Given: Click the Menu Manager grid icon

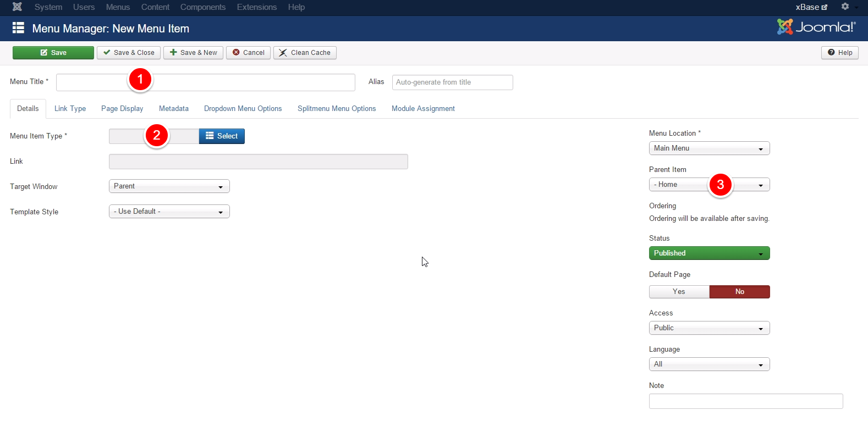Looking at the screenshot, I should 18,28.
